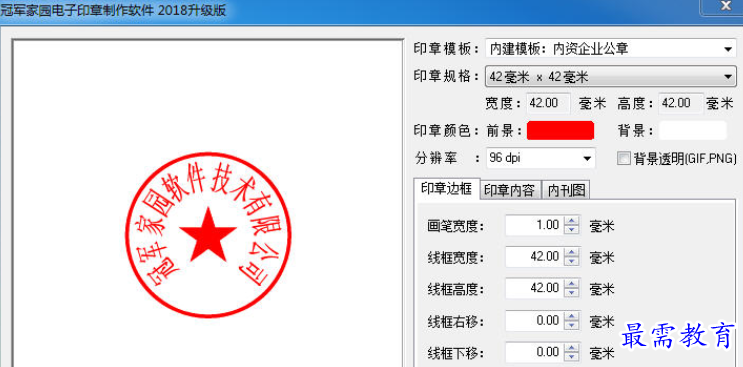Click the red seal preview image
Screen dimensions: 743x367
click(x=208, y=234)
